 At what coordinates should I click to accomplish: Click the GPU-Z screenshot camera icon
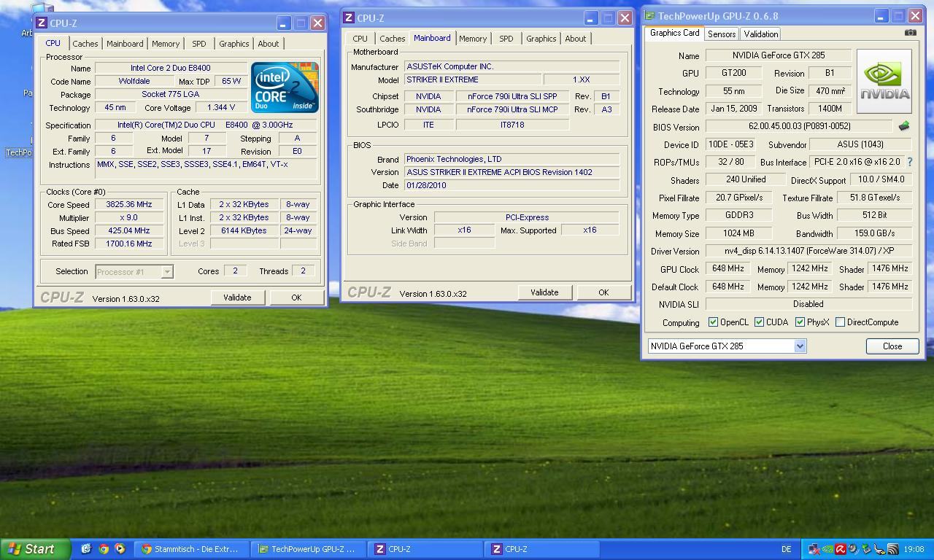click(910, 33)
